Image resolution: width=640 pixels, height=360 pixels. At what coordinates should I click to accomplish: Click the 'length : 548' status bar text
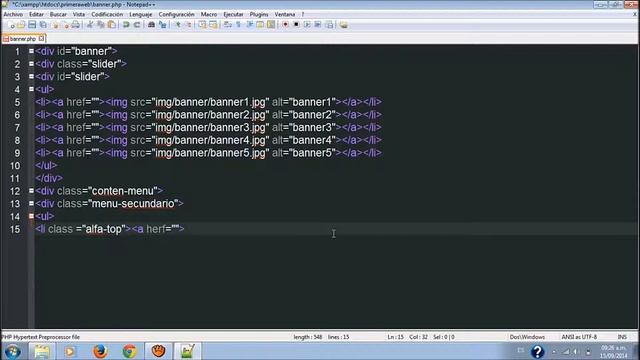(x=307, y=337)
